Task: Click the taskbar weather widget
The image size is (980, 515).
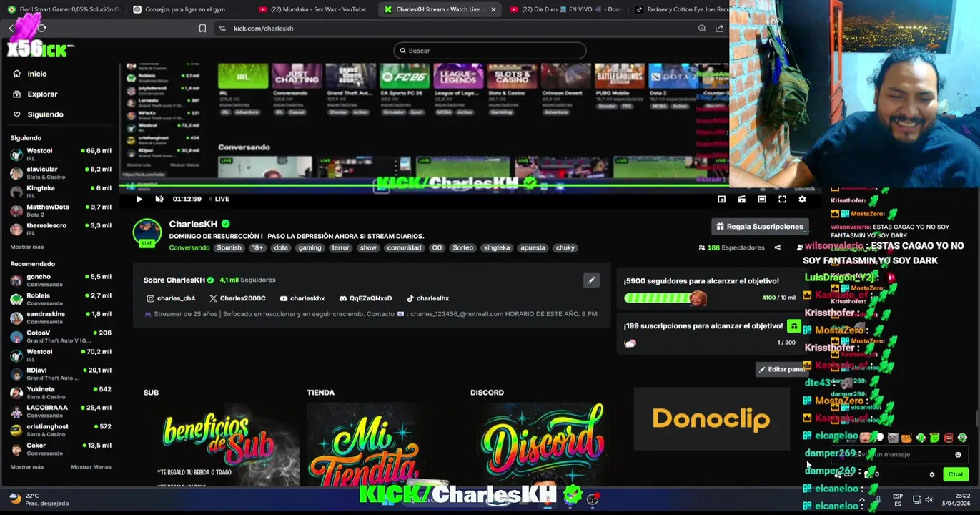Action: pos(39,499)
